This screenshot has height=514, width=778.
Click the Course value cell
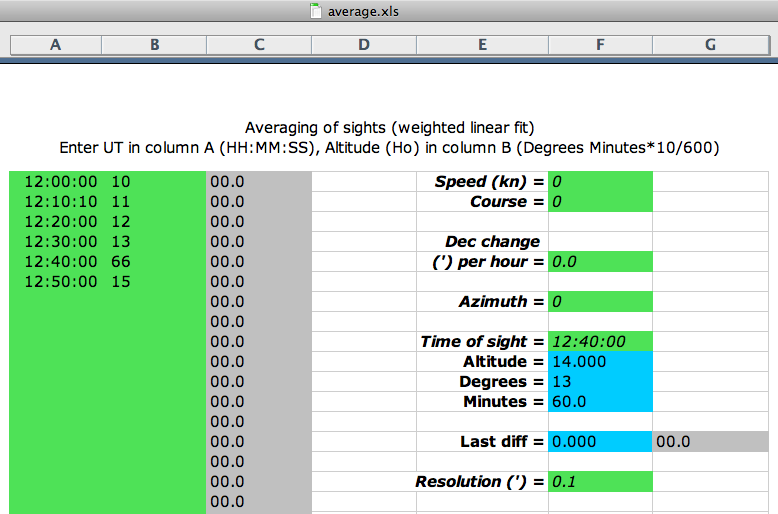[600, 202]
